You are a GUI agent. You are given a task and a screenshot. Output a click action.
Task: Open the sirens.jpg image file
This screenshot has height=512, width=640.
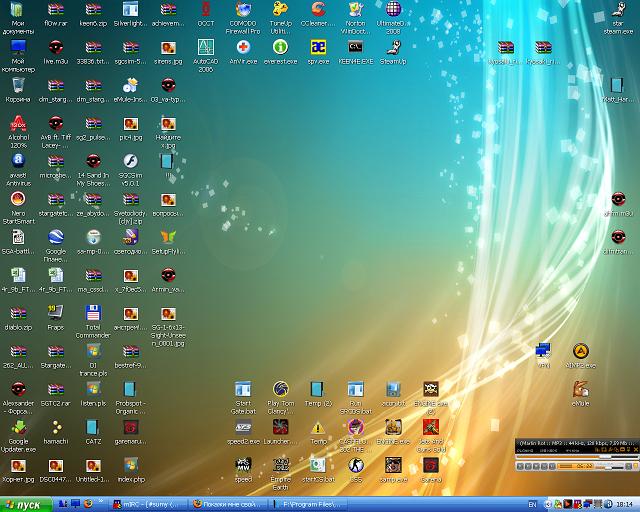(x=168, y=47)
